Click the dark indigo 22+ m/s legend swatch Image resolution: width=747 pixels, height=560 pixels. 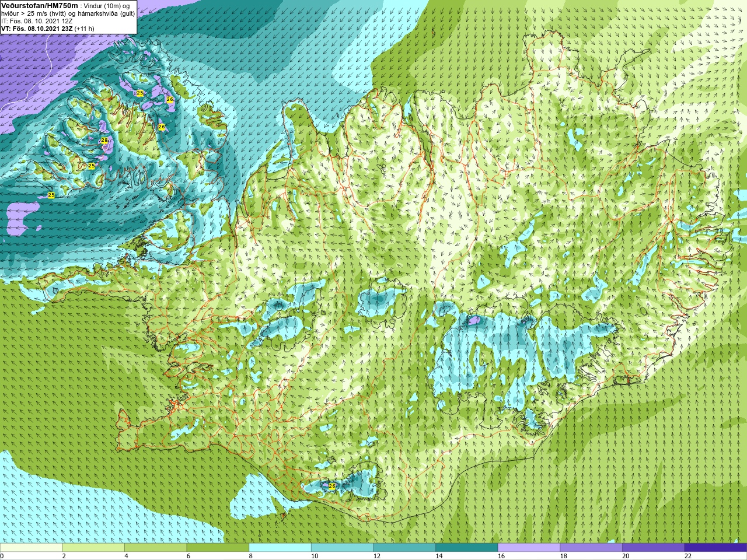coord(716,548)
